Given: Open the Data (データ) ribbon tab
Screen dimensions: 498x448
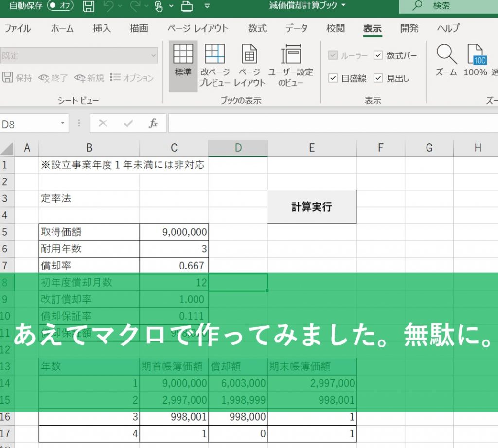Looking at the screenshot, I should pyautogui.click(x=296, y=28).
